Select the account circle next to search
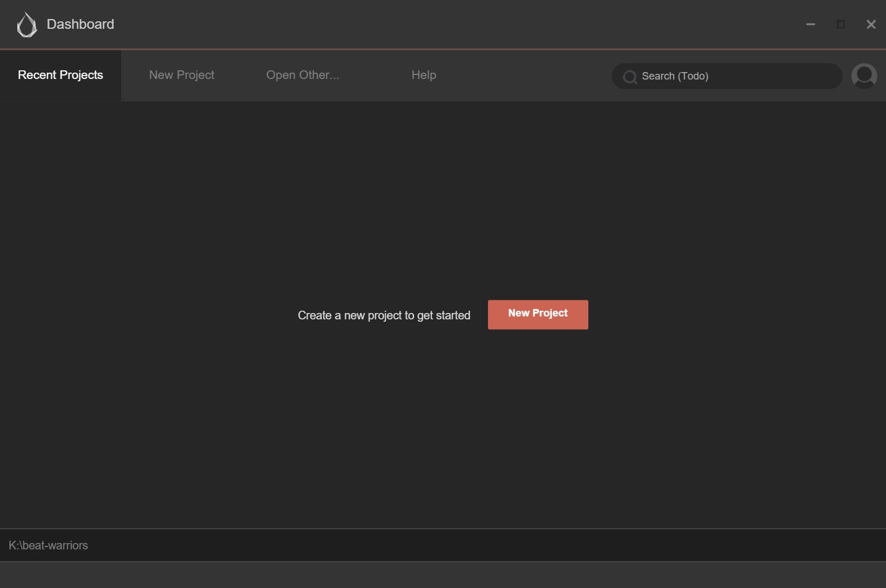886x588 pixels. (864, 76)
